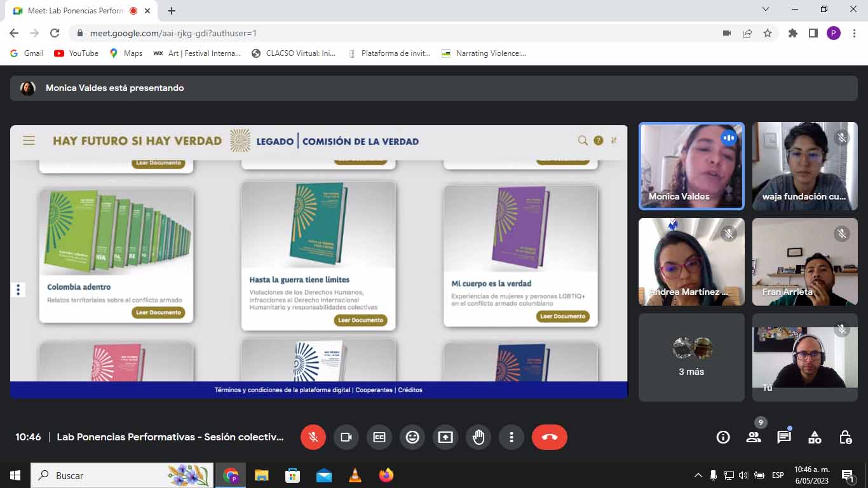Open the Chrome profile avatar 'P'
This screenshot has width=868, height=488.
[833, 33]
